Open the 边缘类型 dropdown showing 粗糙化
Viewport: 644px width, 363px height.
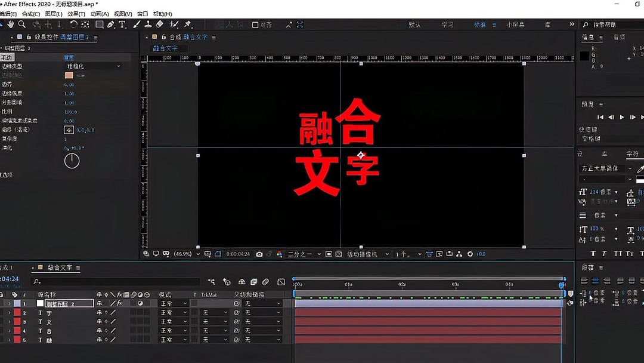92,66
